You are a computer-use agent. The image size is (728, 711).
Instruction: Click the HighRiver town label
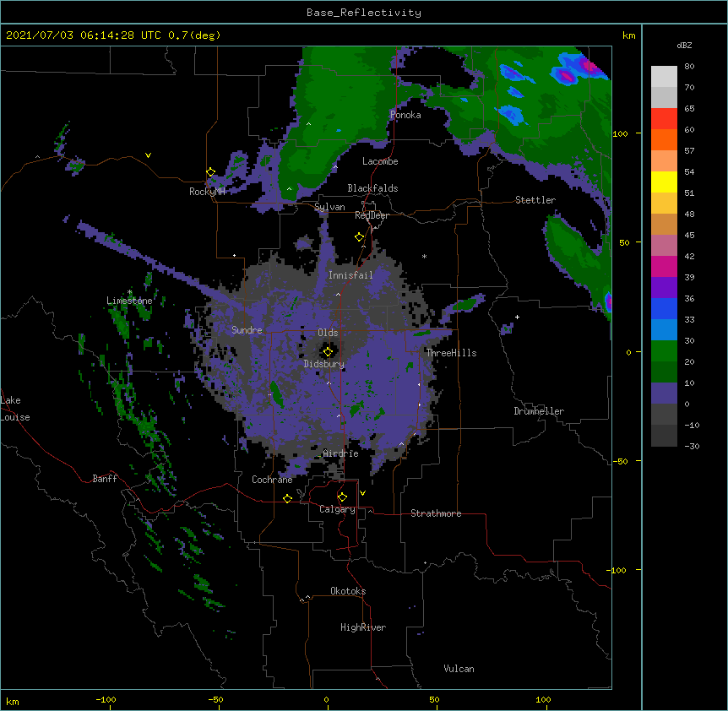363,627
